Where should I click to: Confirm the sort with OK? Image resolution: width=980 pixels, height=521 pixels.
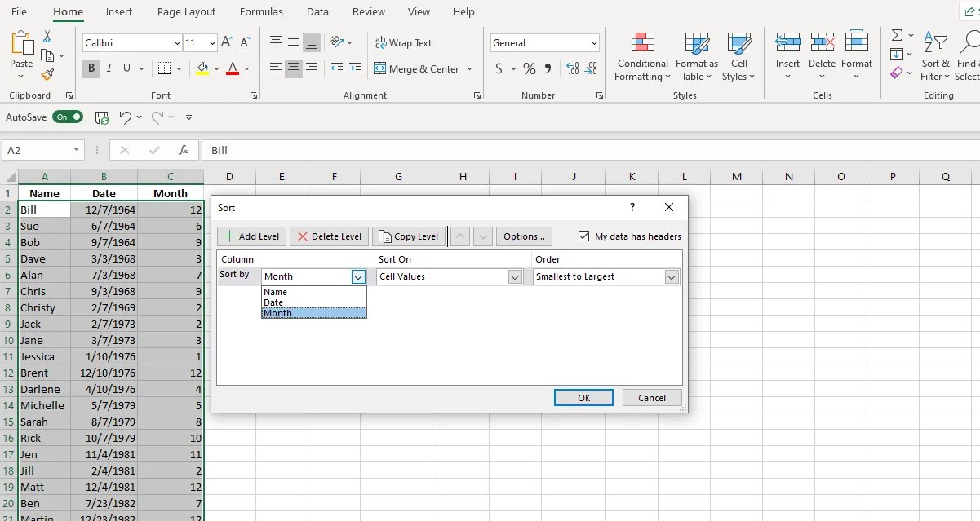[583, 397]
